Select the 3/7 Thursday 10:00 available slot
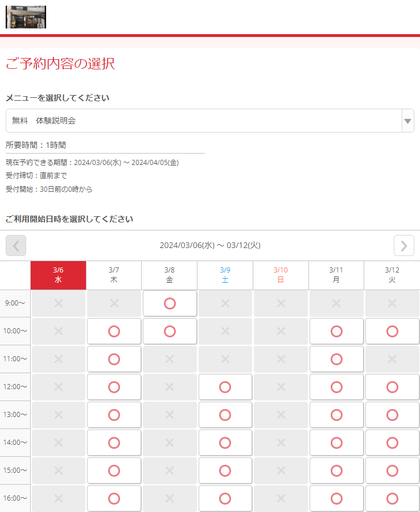Image resolution: width=420 pixels, height=512 pixels. click(x=114, y=331)
